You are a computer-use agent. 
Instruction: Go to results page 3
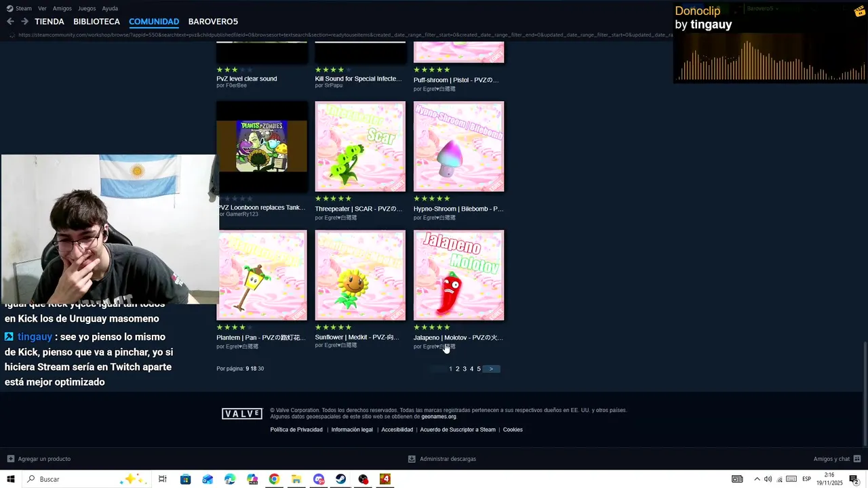465,369
